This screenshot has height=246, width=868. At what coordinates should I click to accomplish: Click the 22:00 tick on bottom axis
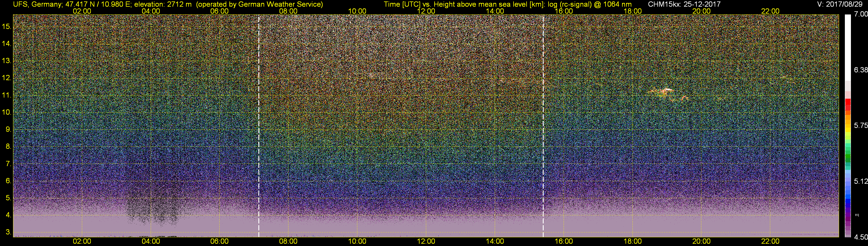[770, 241]
